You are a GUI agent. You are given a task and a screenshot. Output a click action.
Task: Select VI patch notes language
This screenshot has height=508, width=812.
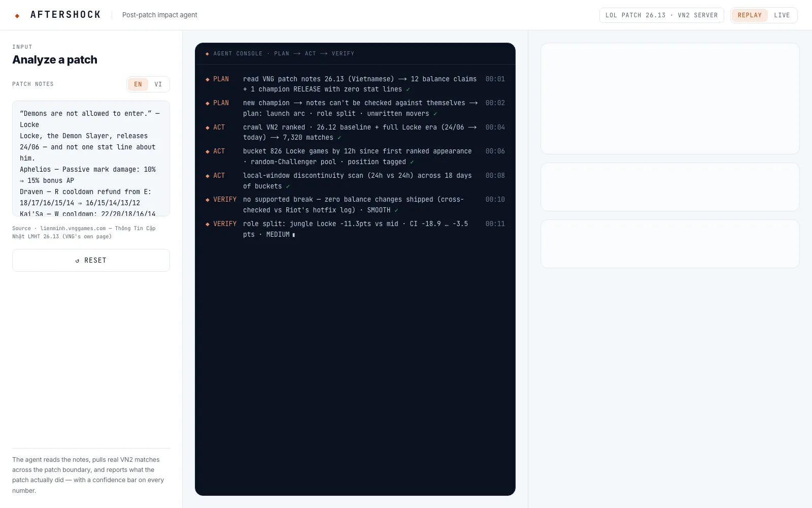158,84
